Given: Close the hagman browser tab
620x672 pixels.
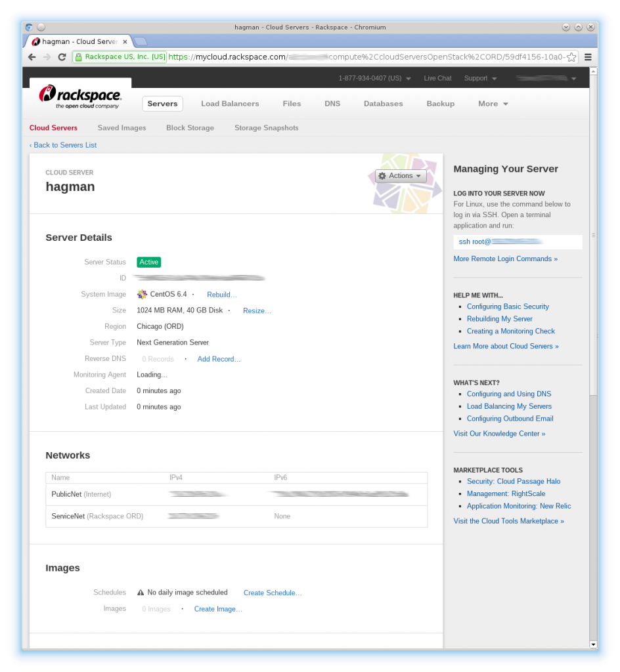Looking at the screenshot, I should click(x=125, y=41).
